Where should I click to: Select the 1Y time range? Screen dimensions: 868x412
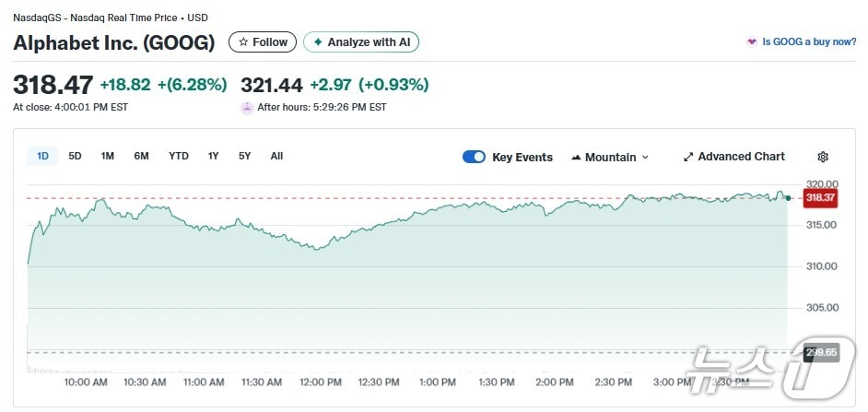click(x=214, y=157)
